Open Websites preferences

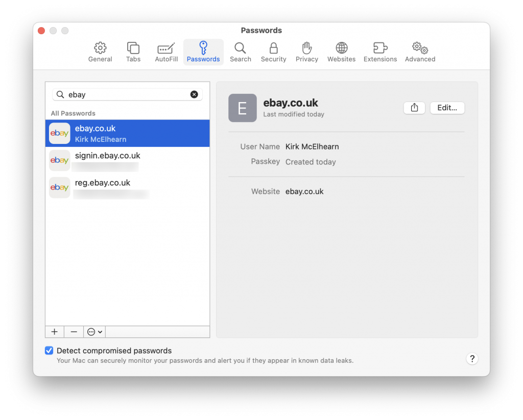[x=341, y=51]
